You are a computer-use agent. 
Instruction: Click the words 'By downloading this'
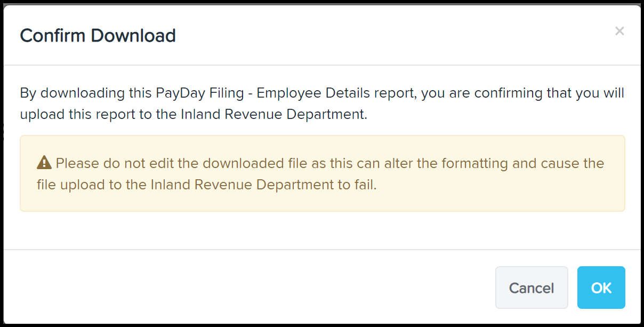[x=86, y=93]
